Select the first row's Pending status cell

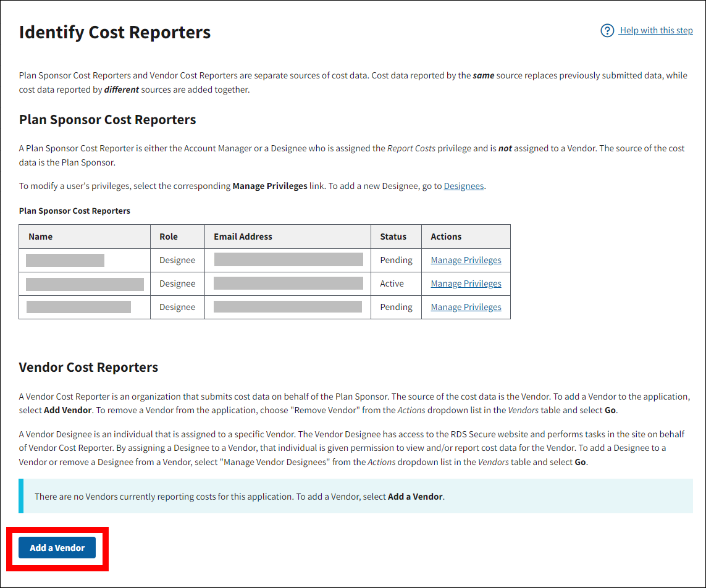tap(396, 261)
